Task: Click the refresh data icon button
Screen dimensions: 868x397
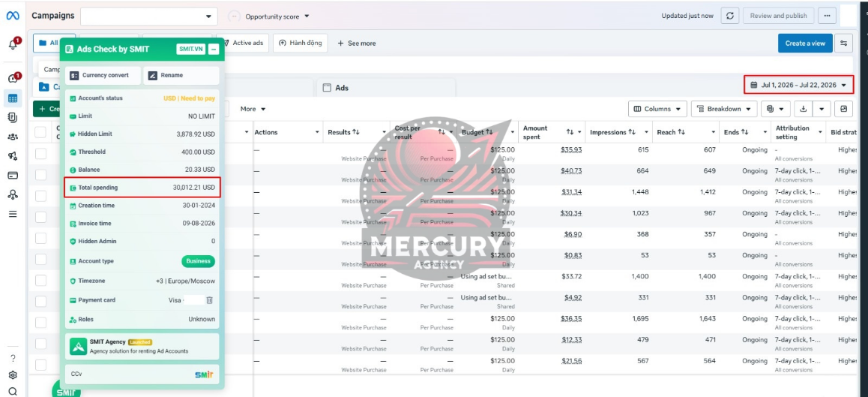Action: [730, 16]
